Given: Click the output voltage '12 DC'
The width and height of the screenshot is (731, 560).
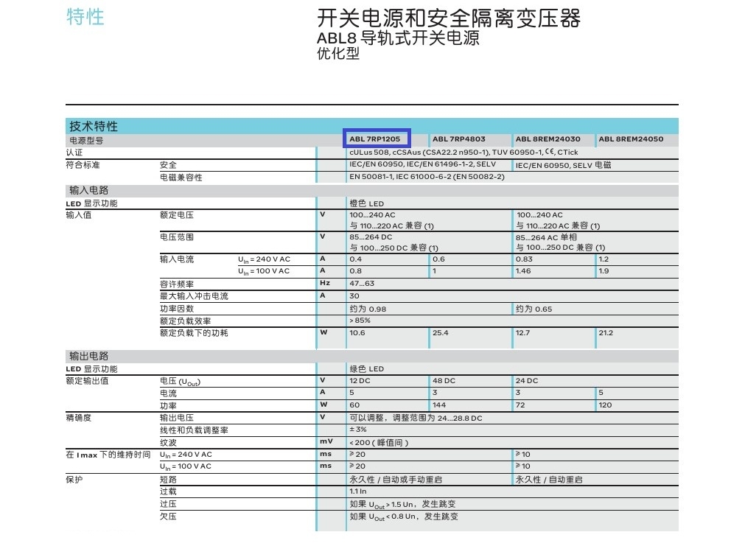Looking at the screenshot, I should pos(360,381).
